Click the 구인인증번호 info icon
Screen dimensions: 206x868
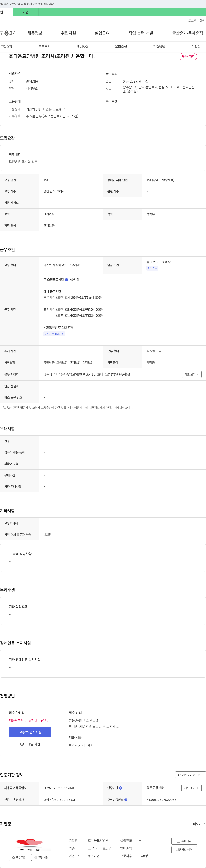point(126,800)
